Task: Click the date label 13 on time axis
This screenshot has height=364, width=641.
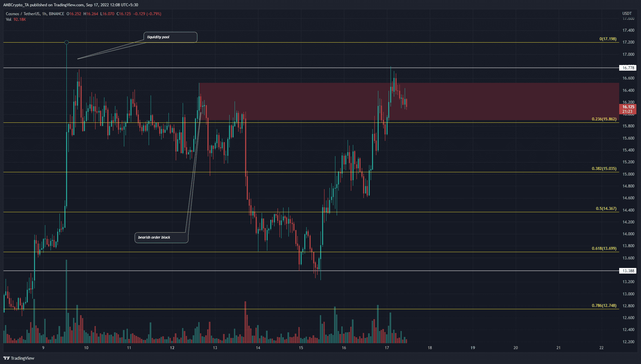Action: 215,347
